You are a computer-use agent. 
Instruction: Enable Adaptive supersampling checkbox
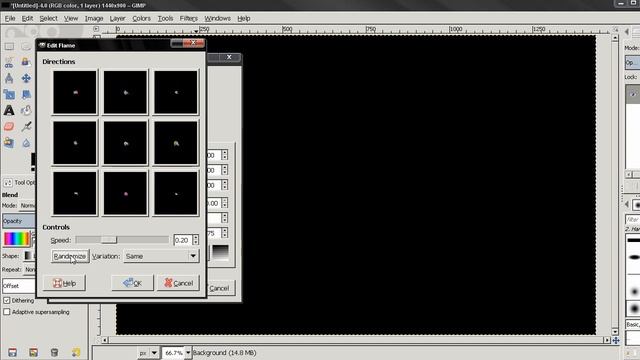click(x=7, y=312)
